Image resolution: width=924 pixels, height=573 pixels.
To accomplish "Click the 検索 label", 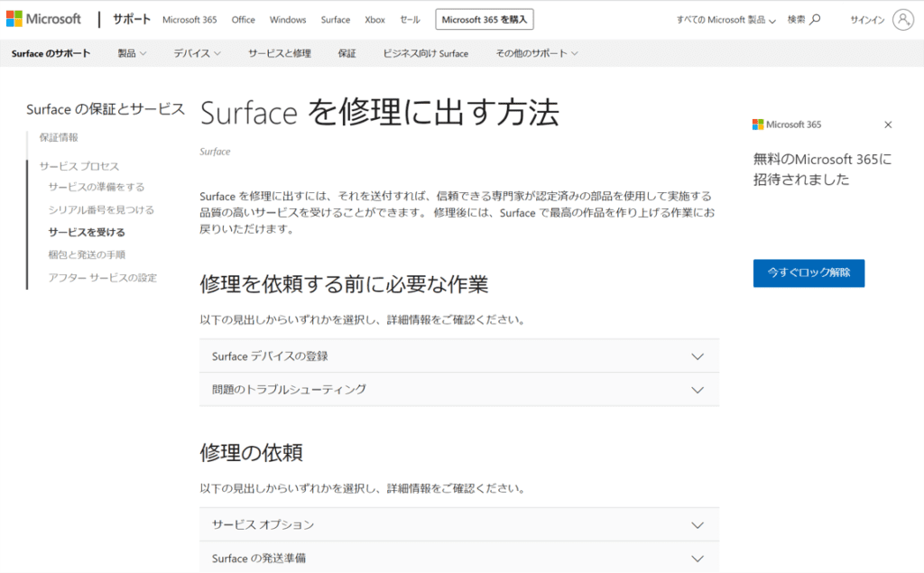I will pyautogui.click(x=796, y=20).
